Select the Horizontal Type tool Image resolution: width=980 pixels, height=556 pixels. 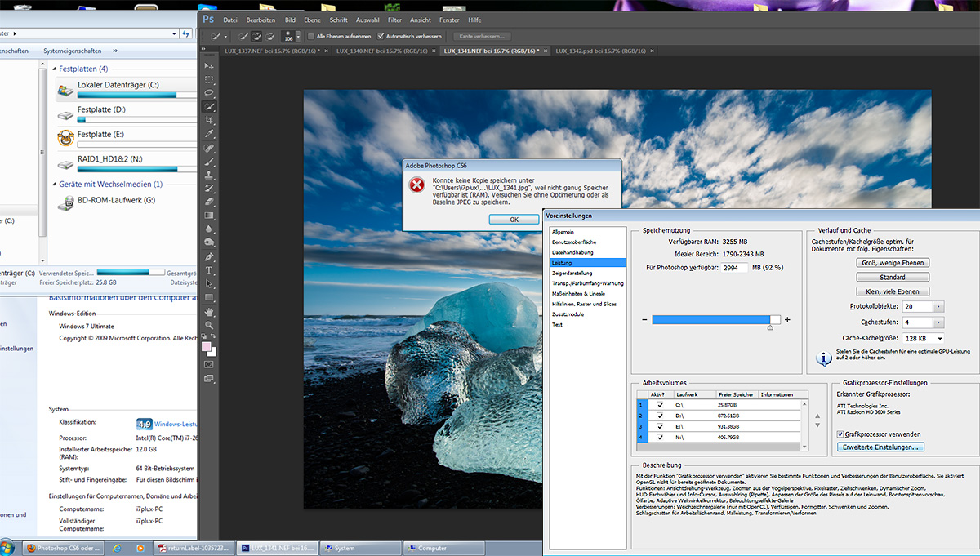[209, 270]
